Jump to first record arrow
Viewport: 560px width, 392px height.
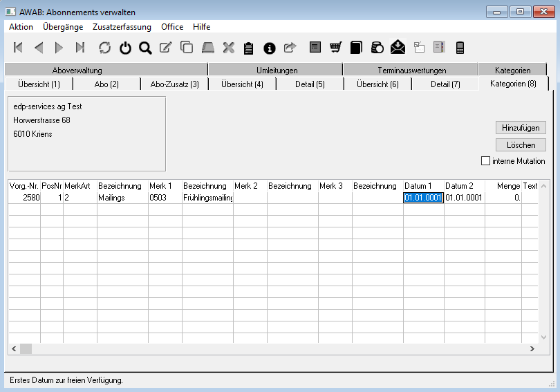19,48
